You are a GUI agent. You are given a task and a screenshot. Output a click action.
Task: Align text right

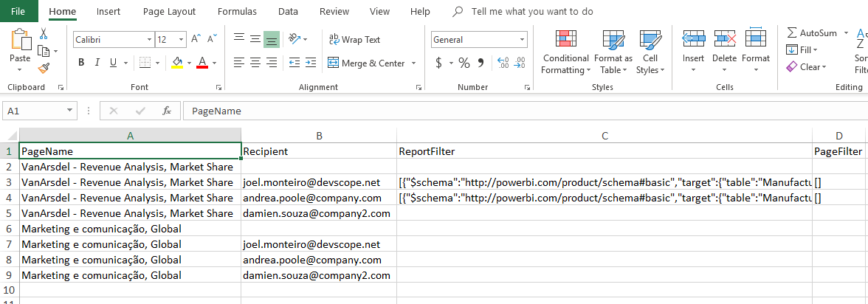(x=272, y=63)
